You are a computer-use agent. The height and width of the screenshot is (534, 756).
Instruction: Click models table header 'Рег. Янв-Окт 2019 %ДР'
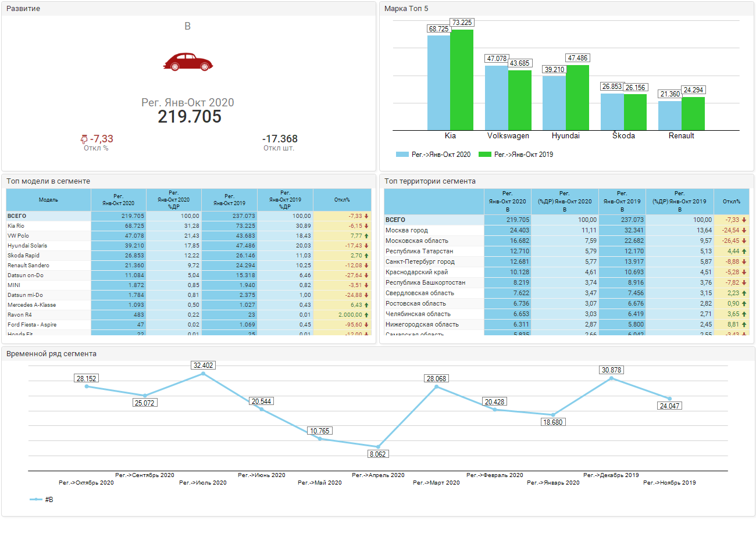point(285,199)
